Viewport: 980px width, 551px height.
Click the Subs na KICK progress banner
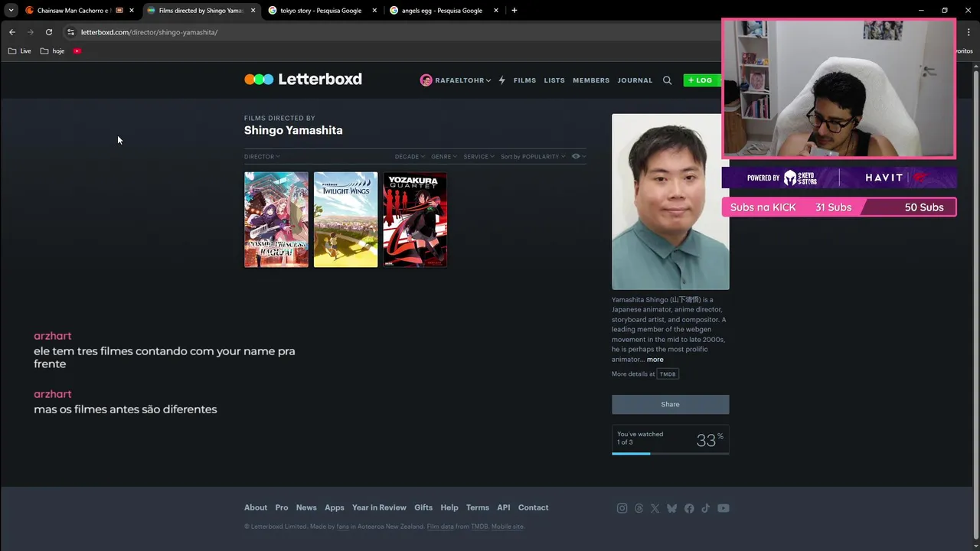coord(839,207)
